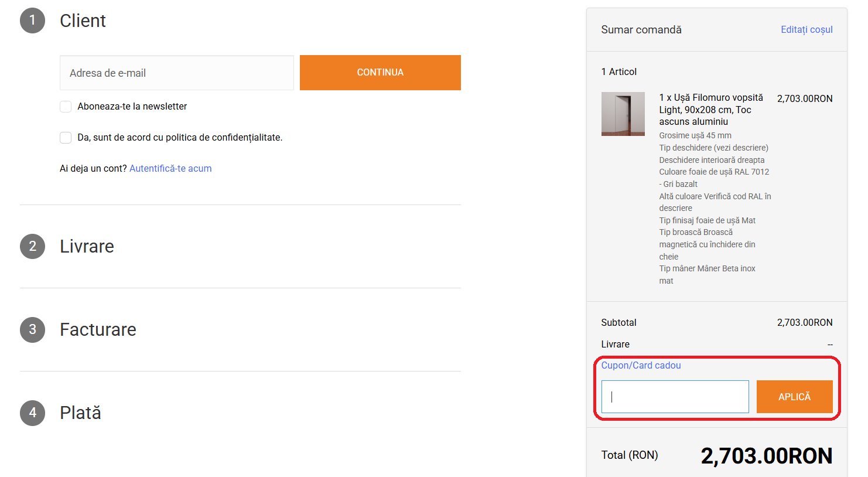
Task: Apply the coupon with APLICĂ button
Action: [x=794, y=397]
